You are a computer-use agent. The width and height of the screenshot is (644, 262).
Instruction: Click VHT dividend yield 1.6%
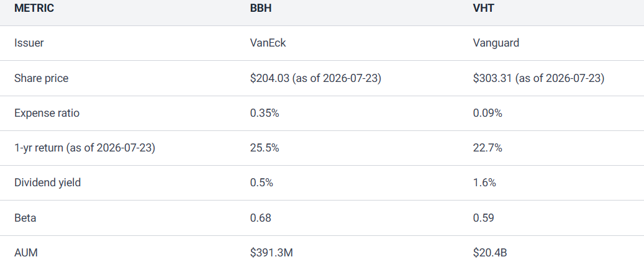point(484,183)
